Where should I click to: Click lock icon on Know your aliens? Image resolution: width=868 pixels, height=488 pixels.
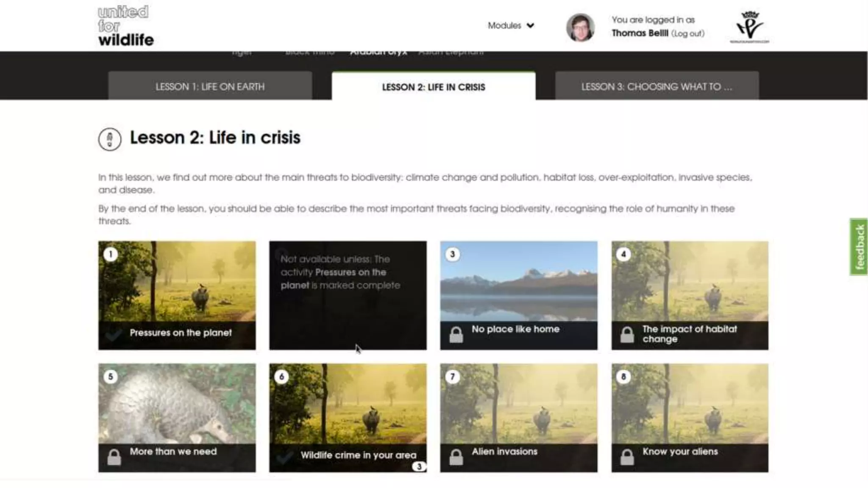pyautogui.click(x=627, y=457)
